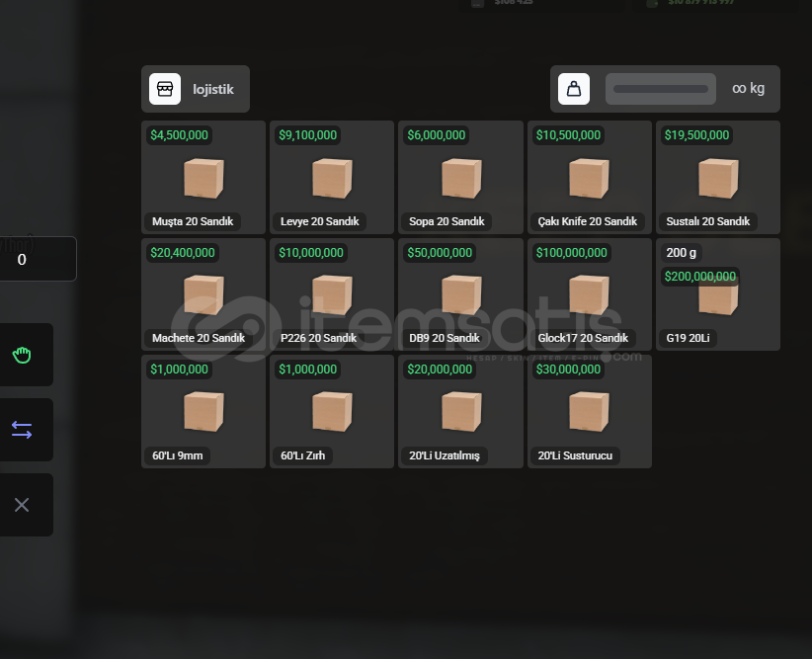Click the lojistik shop store icon
The image size is (812, 659).
tap(165, 89)
